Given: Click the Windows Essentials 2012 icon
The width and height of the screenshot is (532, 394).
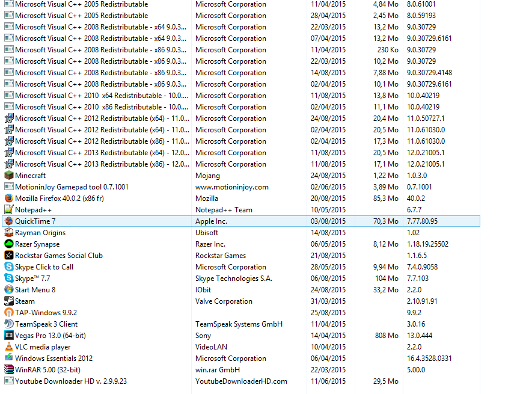Looking at the screenshot, I should click(x=9, y=359).
